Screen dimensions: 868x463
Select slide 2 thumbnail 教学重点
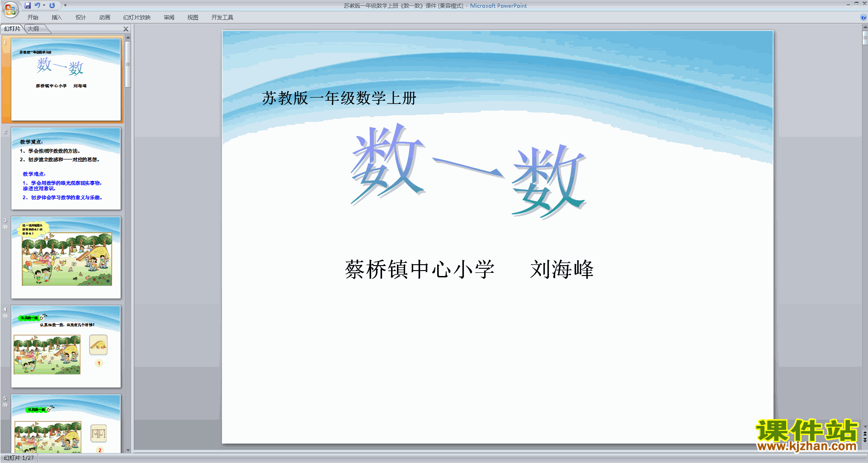pyautogui.click(x=66, y=168)
